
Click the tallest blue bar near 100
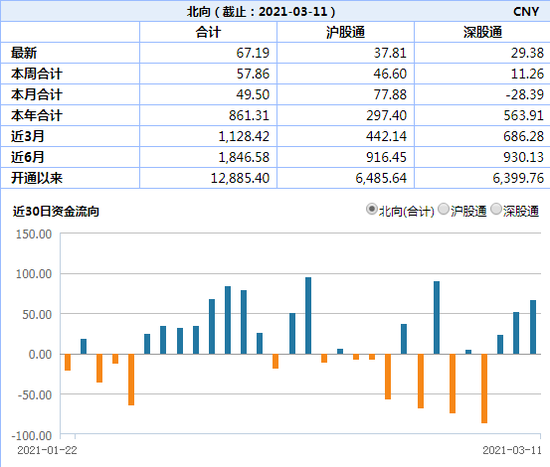click(x=308, y=315)
